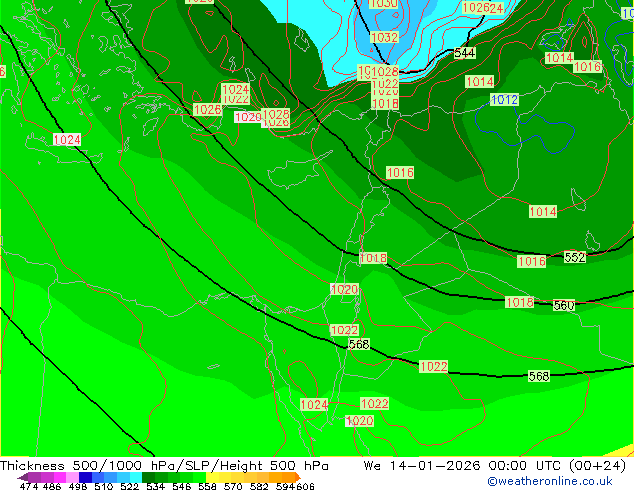The image size is (634, 490).
Task: Click the legend value 570
Action: coord(233,486)
